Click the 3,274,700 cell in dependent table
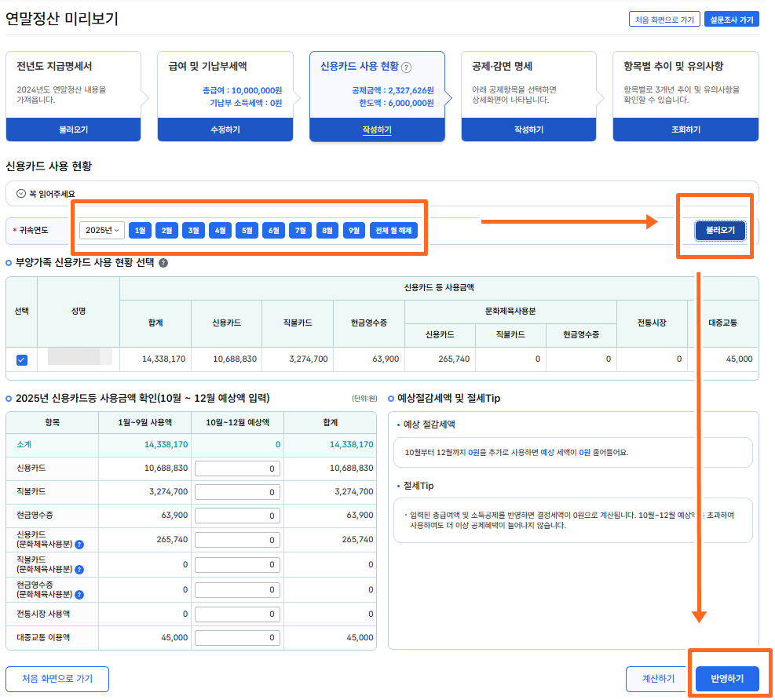Screen dimensions: 775x700 [309, 359]
